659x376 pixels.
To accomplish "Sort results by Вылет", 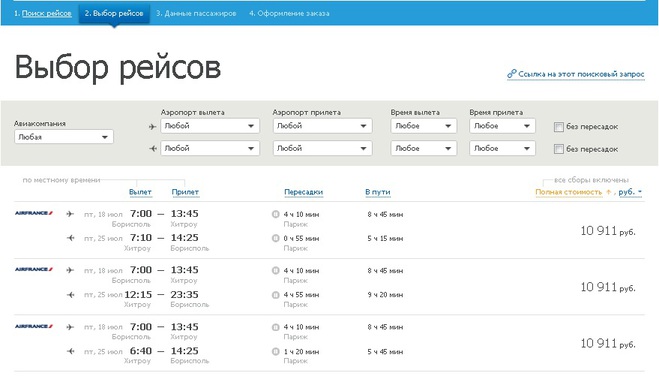I will (140, 192).
